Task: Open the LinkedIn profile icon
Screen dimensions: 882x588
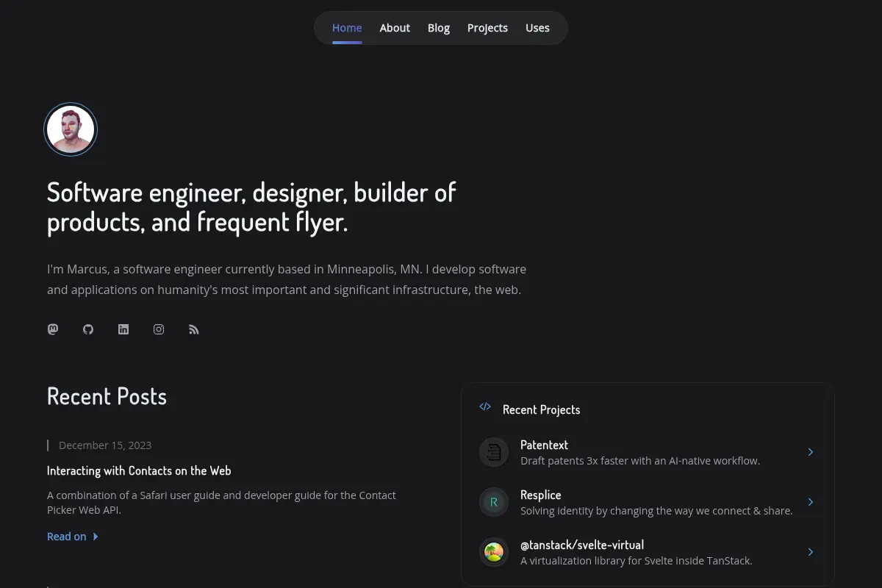Action: click(123, 329)
